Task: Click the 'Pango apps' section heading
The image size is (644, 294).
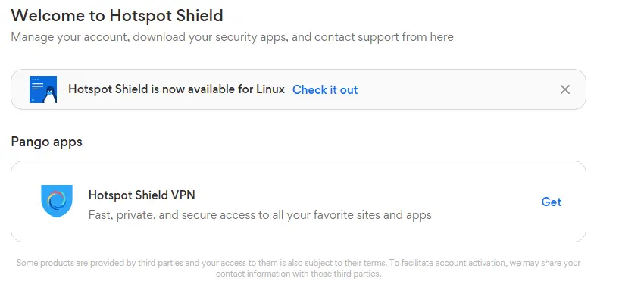Action: click(x=46, y=142)
